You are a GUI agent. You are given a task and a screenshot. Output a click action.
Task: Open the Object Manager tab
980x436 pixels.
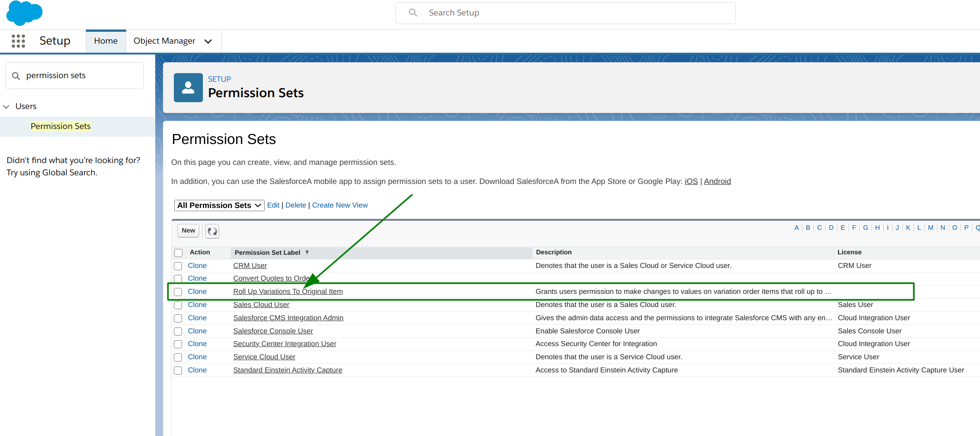tap(164, 41)
